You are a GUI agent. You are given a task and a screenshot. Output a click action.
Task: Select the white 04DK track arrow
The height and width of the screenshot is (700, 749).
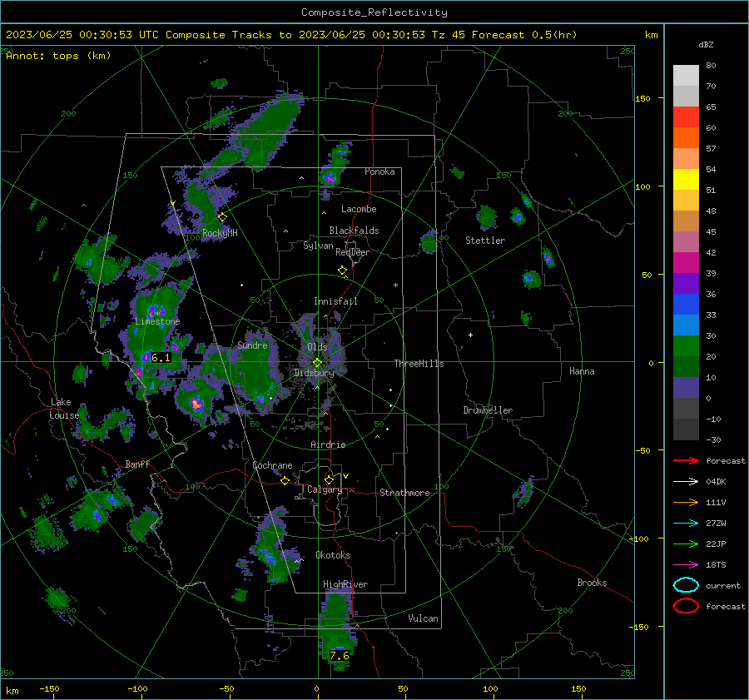pyautogui.click(x=686, y=482)
